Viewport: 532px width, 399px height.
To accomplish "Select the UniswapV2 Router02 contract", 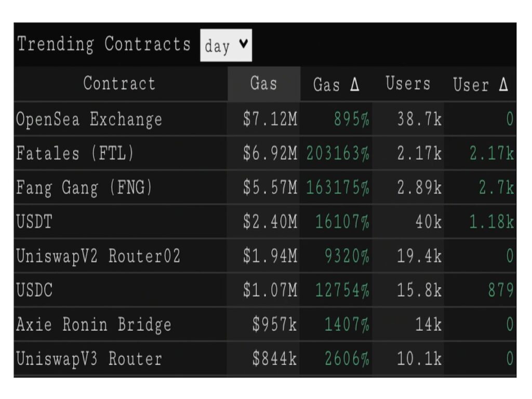I will pyautogui.click(x=265, y=256).
